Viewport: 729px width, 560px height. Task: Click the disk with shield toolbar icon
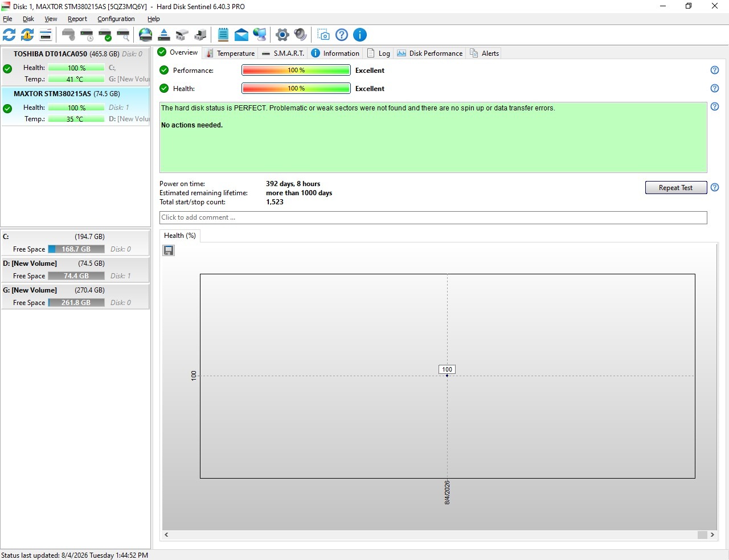tap(68, 35)
